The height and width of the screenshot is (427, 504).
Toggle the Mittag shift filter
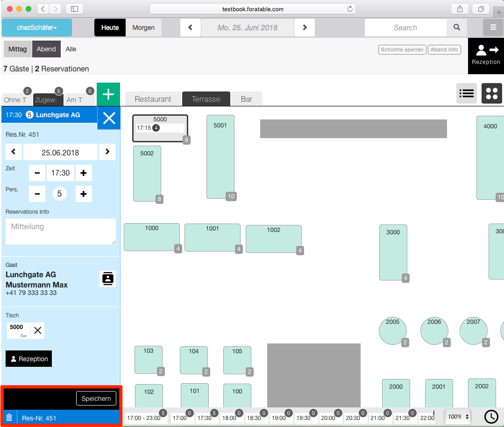point(17,49)
